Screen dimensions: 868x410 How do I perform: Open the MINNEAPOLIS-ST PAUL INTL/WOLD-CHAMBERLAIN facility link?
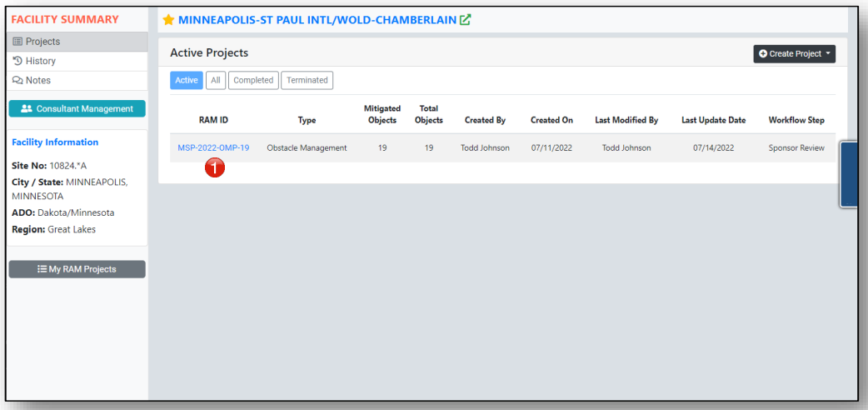[317, 21]
